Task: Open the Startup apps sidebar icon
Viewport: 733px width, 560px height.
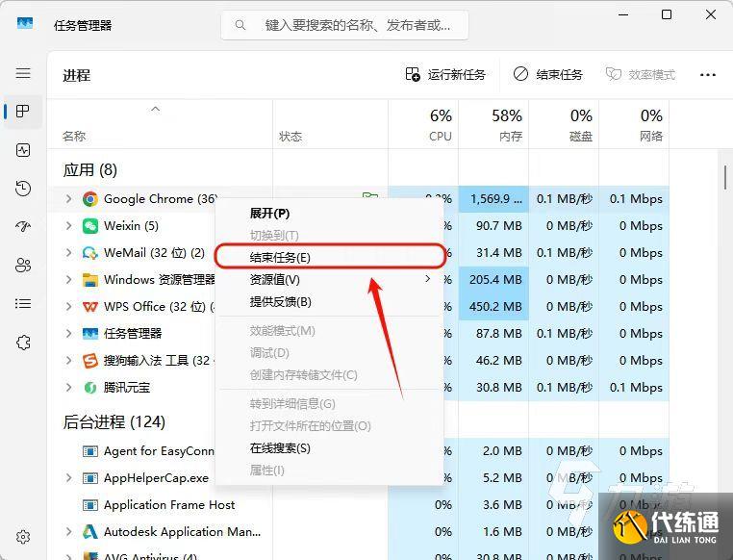Action: click(23, 227)
